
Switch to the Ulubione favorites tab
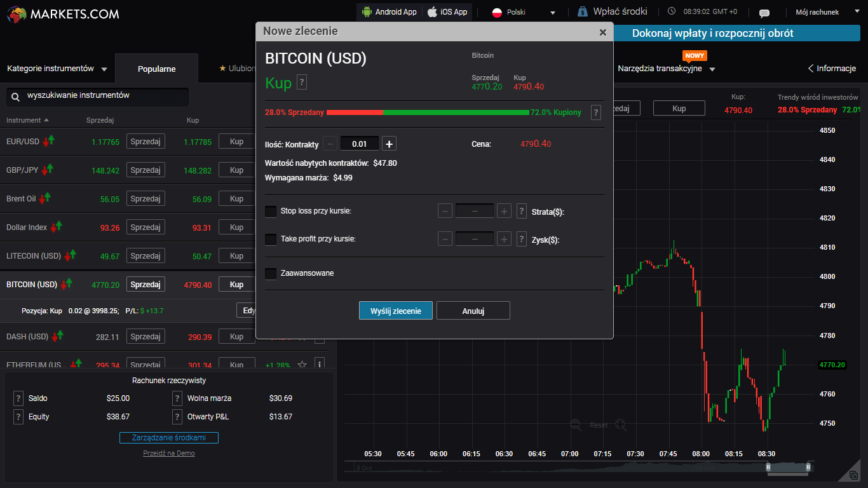[237, 69]
